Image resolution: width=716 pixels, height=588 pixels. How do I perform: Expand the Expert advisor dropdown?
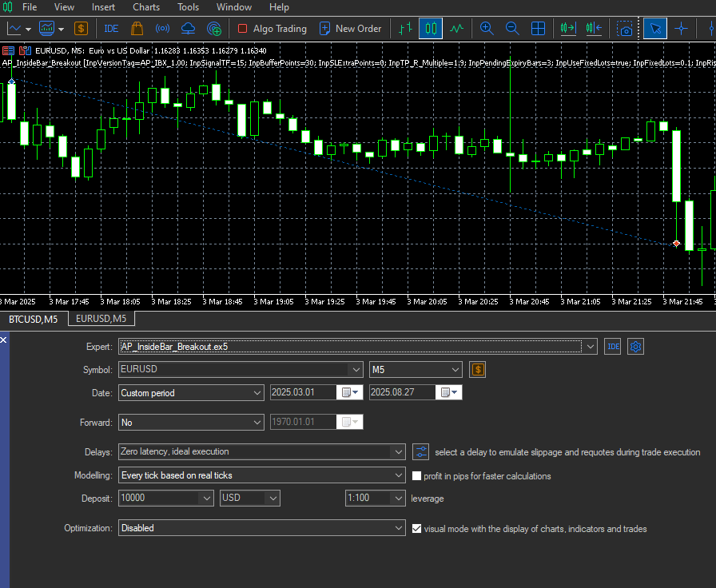coord(590,347)
